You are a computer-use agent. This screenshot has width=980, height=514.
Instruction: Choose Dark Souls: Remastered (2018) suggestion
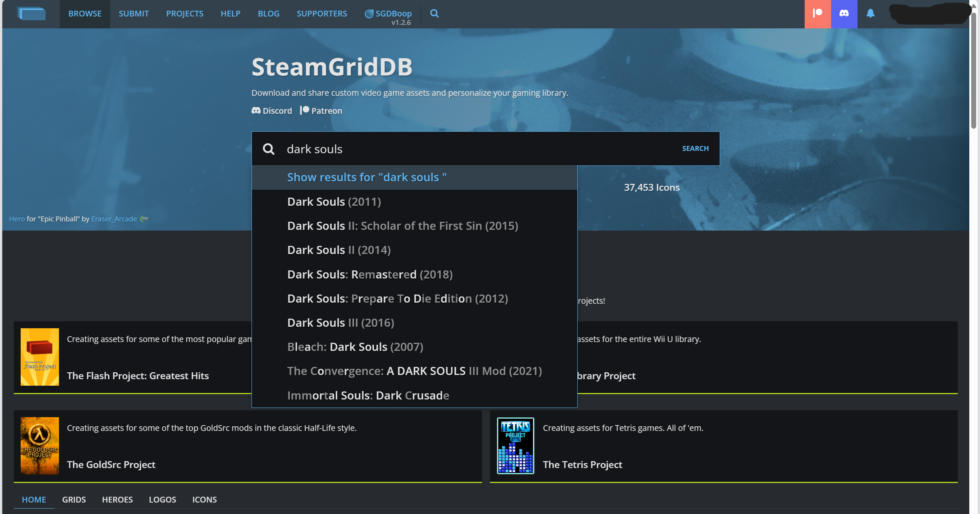point(414,275)
